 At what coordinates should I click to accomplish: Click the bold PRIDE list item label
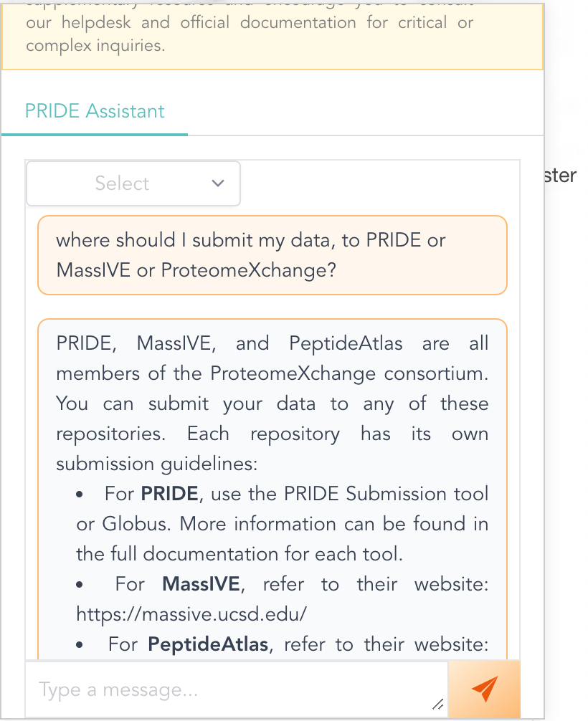(169, 494)
